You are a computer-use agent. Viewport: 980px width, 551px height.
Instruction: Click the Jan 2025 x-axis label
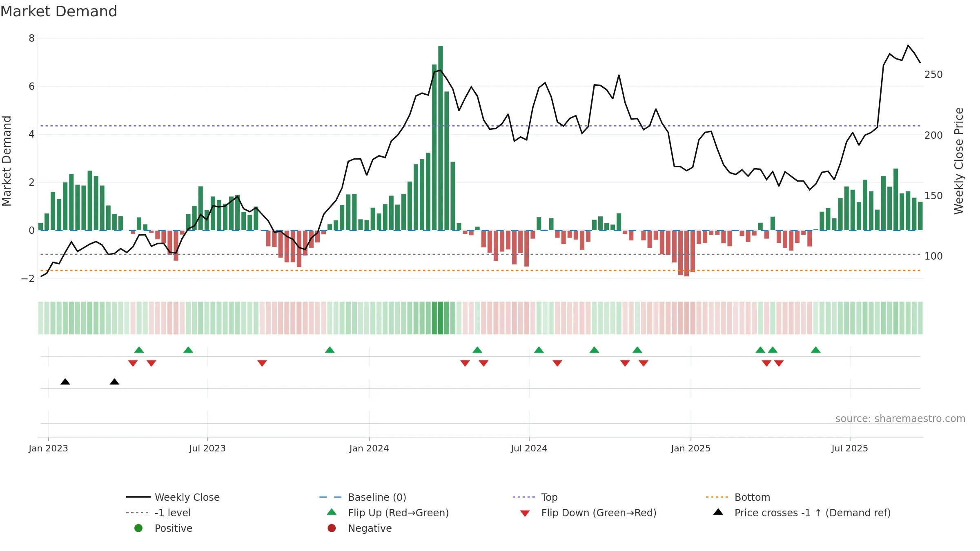(691, 448)
